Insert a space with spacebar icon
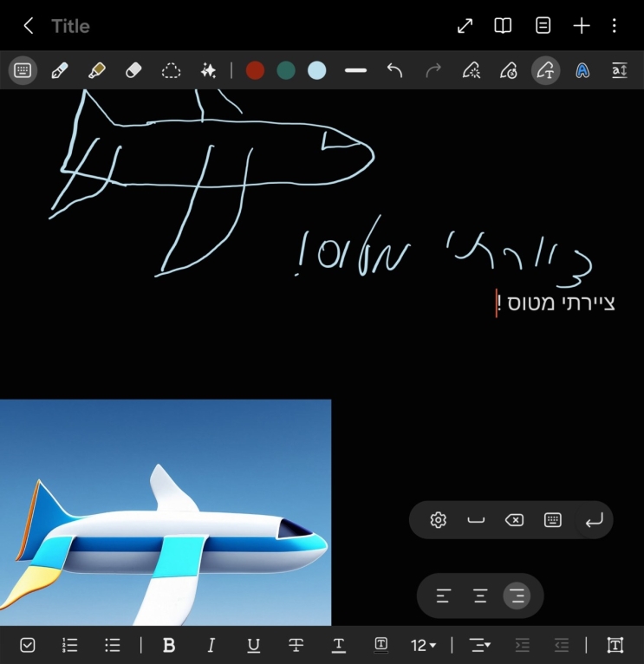644x664 pixels. click(x=476, y=519)
